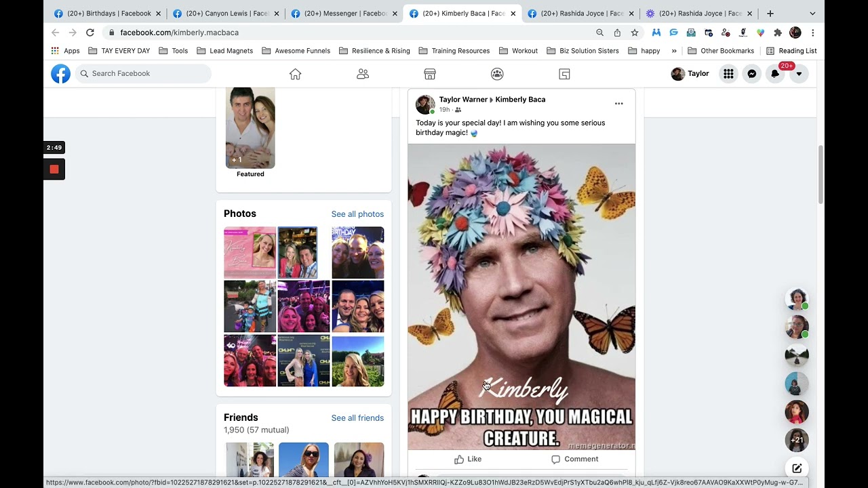This screenshot has height=488, width=868.
Task: Like the birthday post
Action: click(468, 459)
